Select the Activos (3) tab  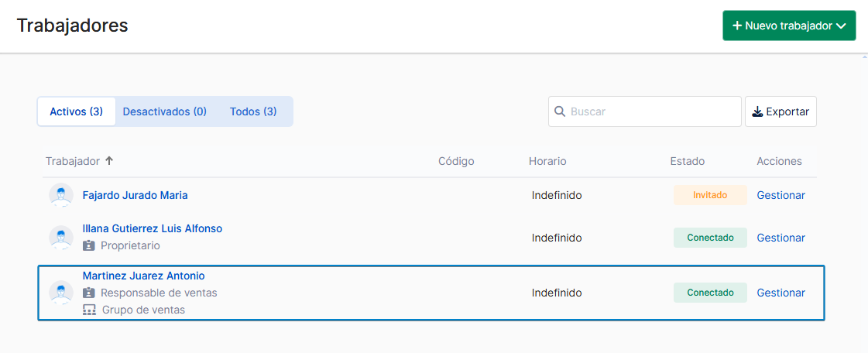click(77, 111)
